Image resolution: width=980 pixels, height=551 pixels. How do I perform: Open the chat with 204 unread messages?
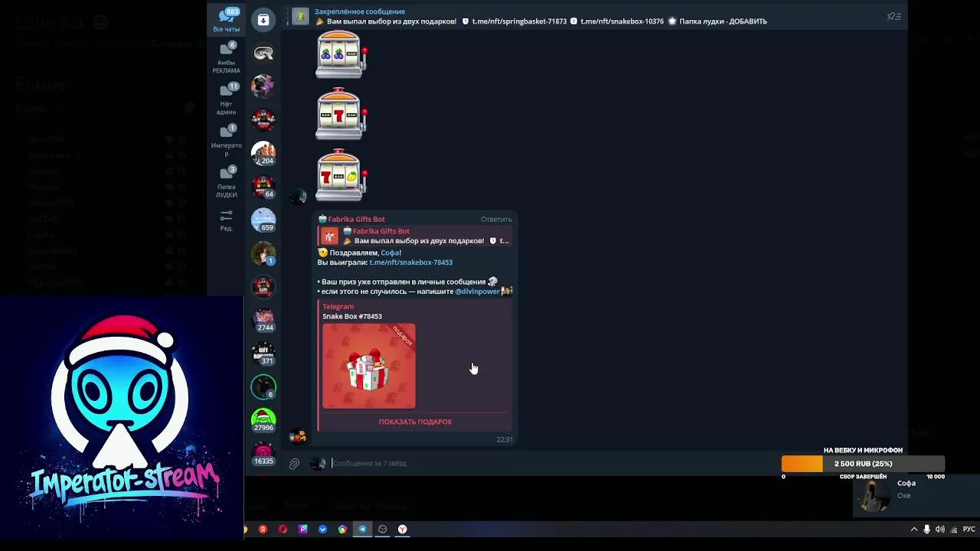pyautogui.click(x=263, y=154)
